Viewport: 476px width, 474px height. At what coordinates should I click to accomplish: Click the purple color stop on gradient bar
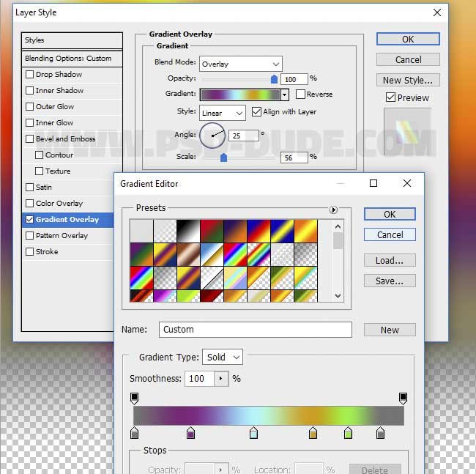[x=191, y=434]
